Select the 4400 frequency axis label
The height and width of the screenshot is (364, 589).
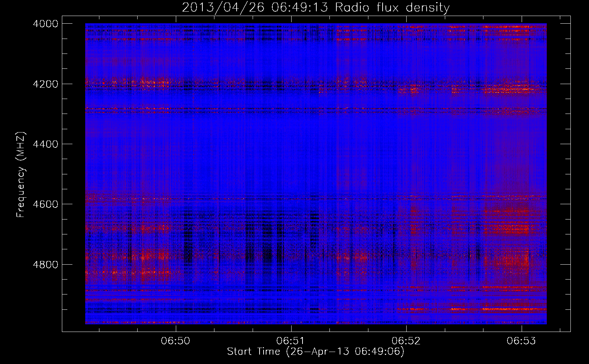46,144
